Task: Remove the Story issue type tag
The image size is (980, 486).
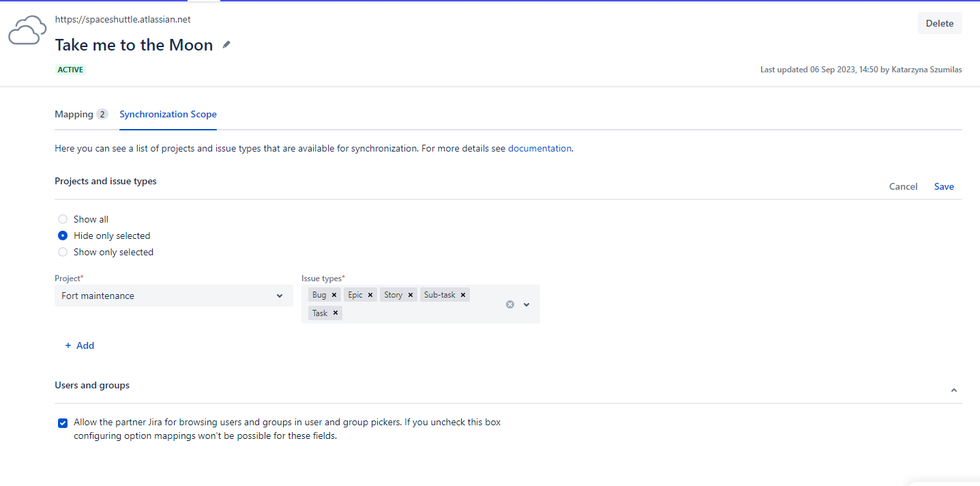Action: pyautogui.click(x=411, y=295)
